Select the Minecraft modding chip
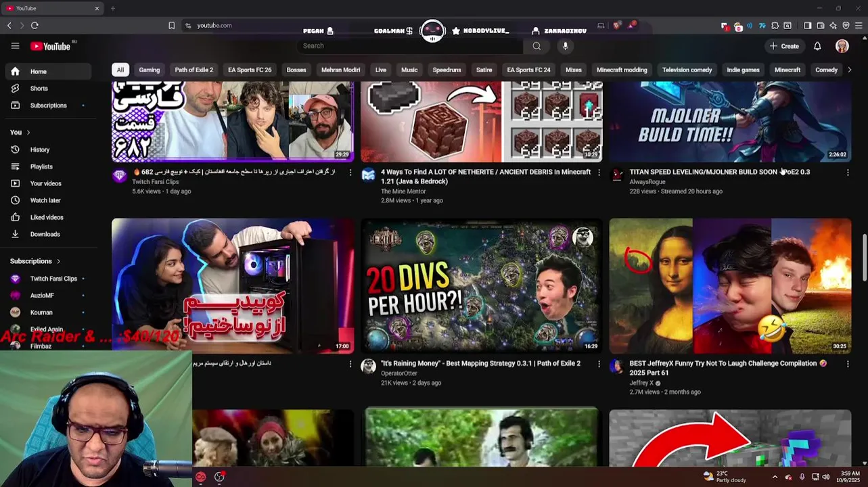The height and width of the screenshot is (487, 868). pyautogui.click(x=622, y=70)
